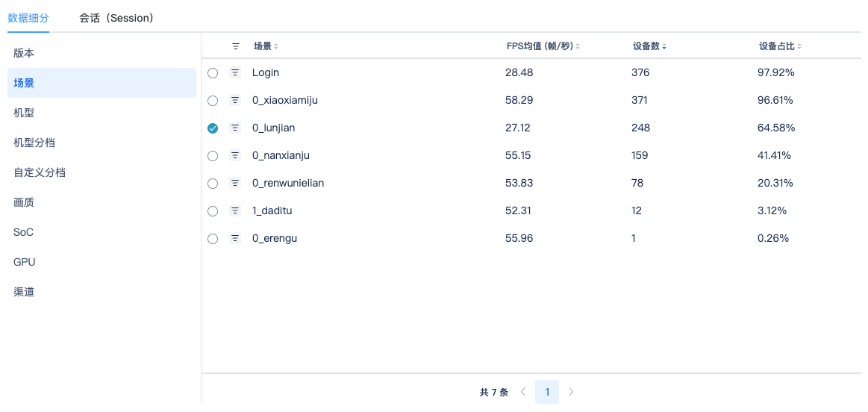Image resolution: width=868 pixels, height=412 pixels.
Task: Click the filter icon beside 0_erengu
Action: pos(235,238)
